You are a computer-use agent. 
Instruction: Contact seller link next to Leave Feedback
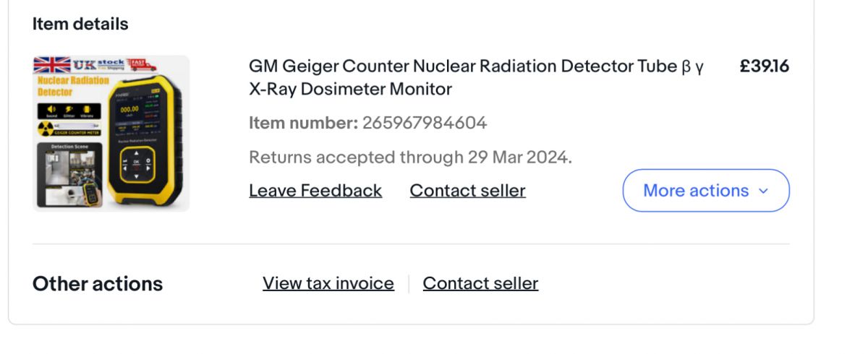[467, 191]
